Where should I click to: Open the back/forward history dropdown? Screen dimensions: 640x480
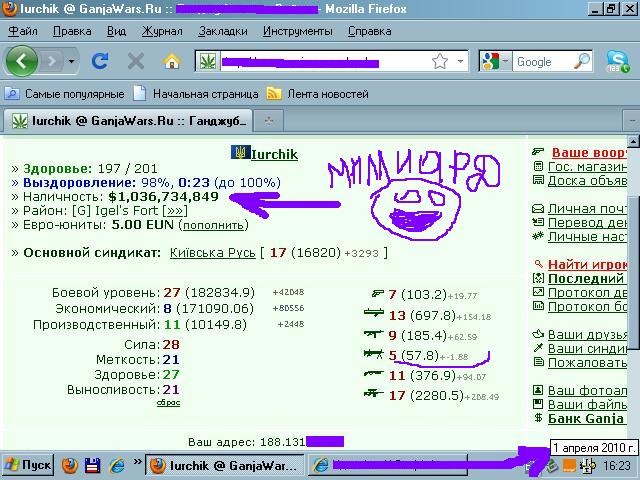71,62
